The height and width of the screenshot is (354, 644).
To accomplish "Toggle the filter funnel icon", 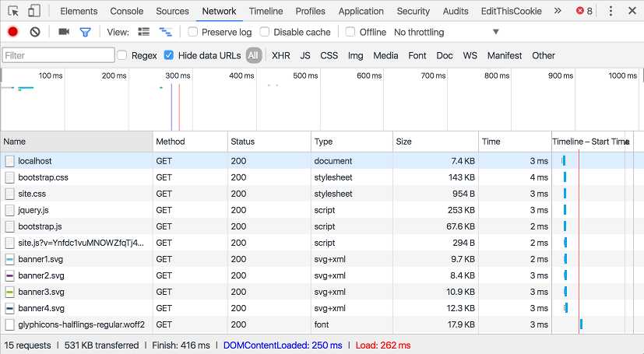I will [85, 32].
